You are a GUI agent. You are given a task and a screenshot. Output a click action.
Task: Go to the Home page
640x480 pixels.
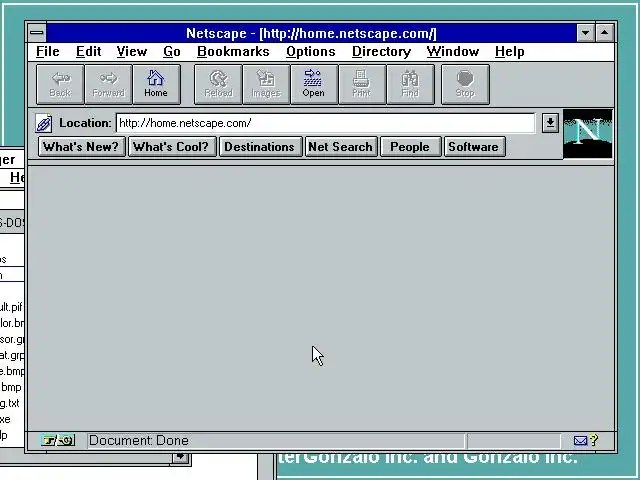[156, 84]
